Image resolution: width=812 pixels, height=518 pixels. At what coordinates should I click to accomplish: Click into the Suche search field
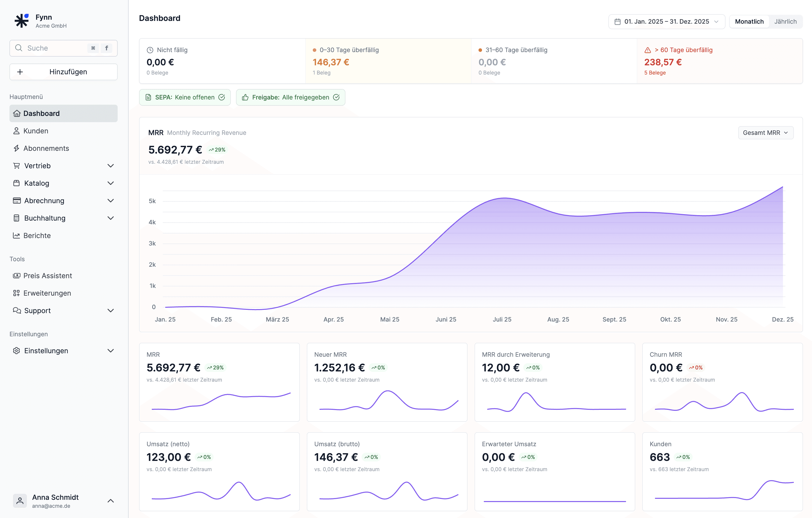point(54,48)
